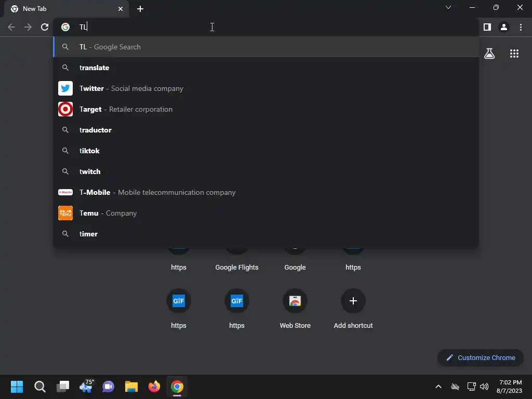This screenshot has height=399, width=532.
Task: Click the Target retailer corporation suggestion
Action: tap(266, 109)
